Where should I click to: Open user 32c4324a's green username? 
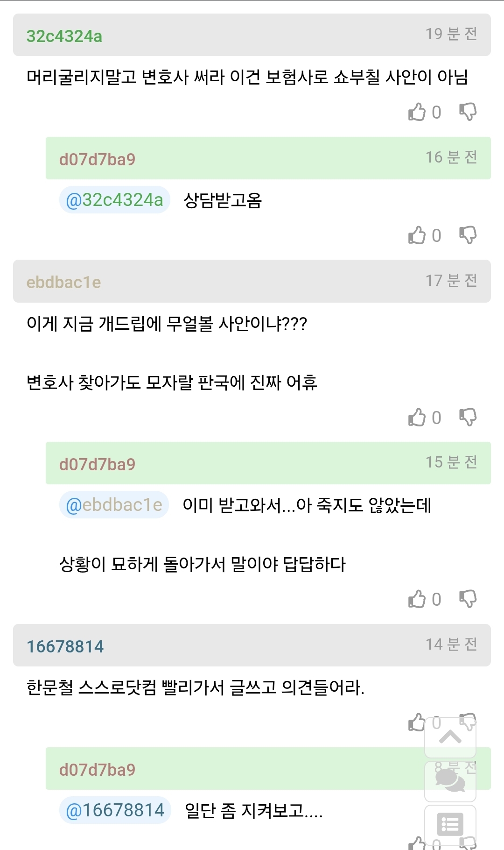coord(64,36)
